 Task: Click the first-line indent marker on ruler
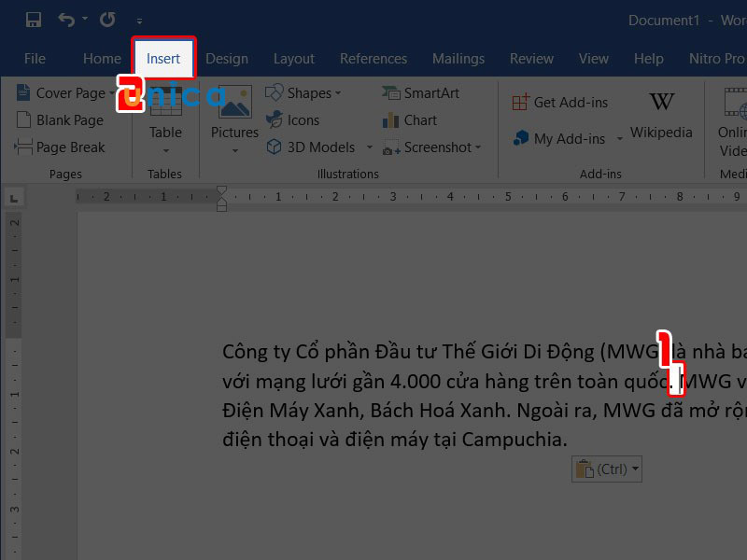click(221, 191)
